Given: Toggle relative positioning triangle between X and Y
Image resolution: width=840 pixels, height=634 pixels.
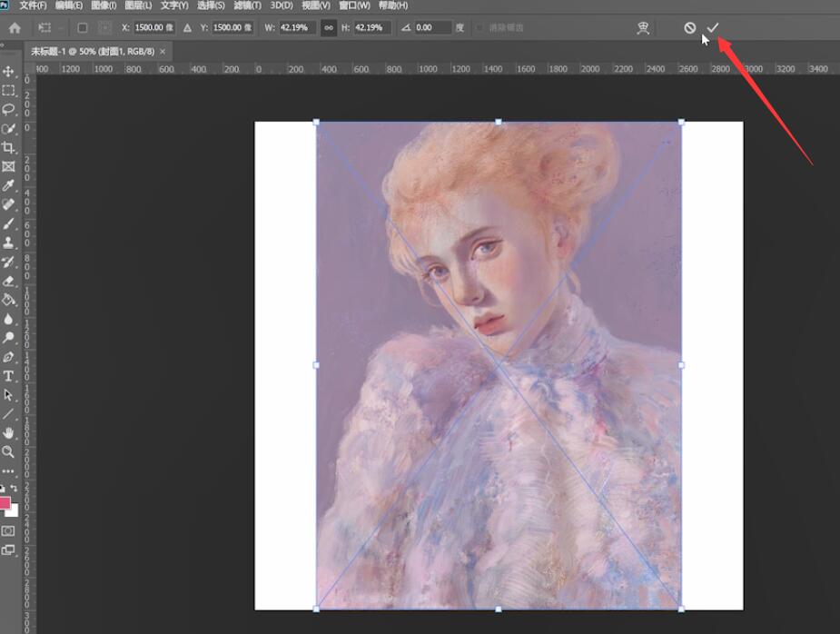Looking at the screenshot, I should pyautogui.click(x=187, y=28).
